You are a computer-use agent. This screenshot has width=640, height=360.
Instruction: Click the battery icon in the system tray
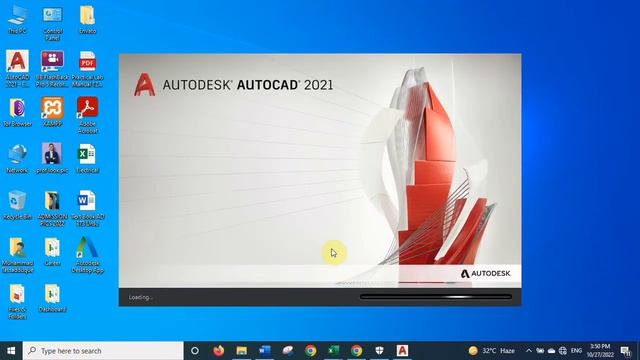tap(540, 351)
